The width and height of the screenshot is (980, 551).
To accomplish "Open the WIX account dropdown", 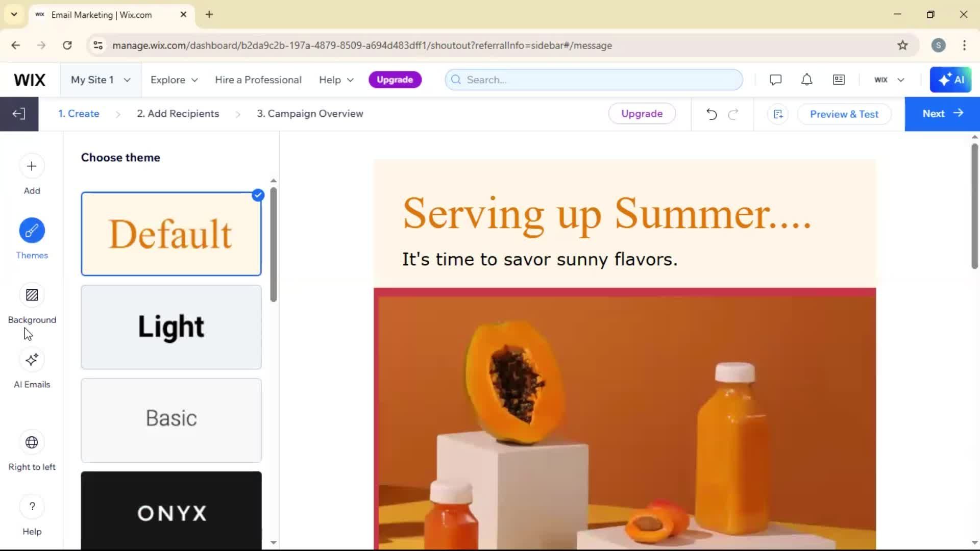I will (889, 80).
